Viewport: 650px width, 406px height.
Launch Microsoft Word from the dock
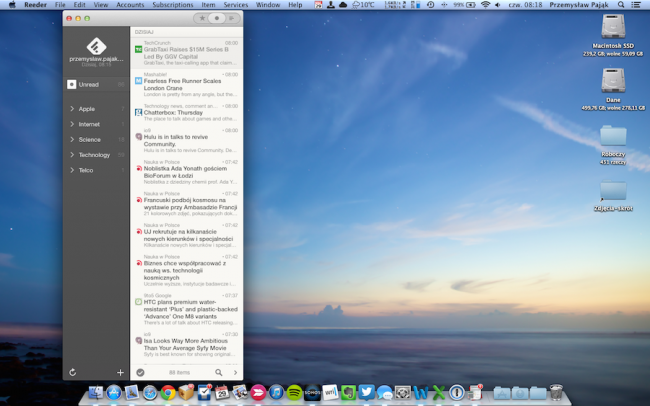tap(420, 392)
